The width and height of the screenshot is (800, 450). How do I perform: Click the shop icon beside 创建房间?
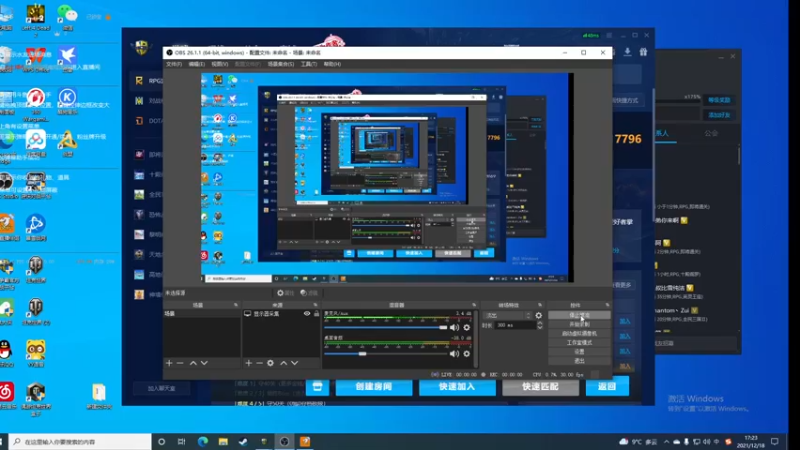click(x=317, y=387)
